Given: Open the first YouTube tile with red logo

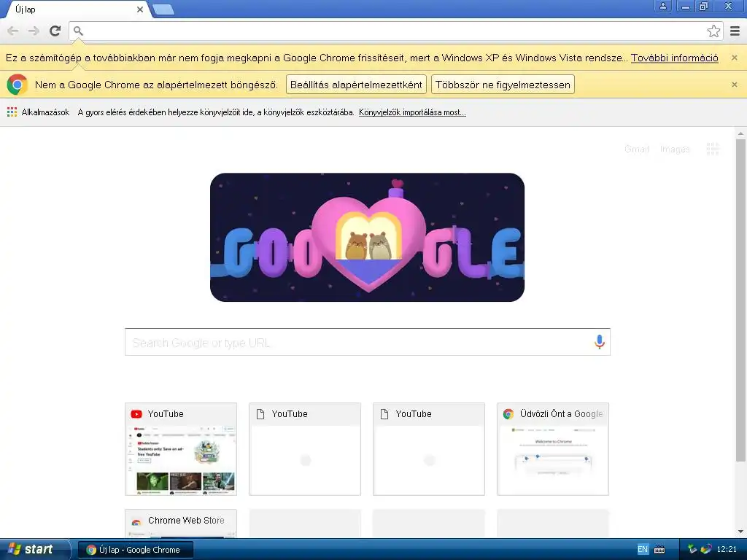Looking at the screenshot, I should (181, 449).
